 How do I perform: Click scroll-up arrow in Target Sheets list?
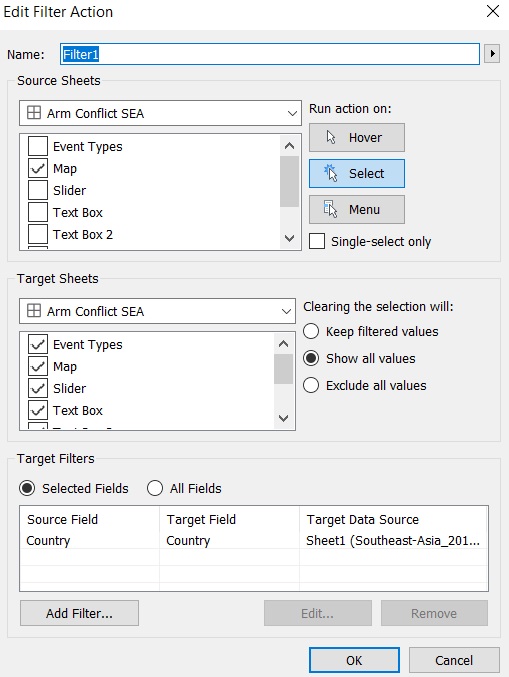[x=283, y=344]
